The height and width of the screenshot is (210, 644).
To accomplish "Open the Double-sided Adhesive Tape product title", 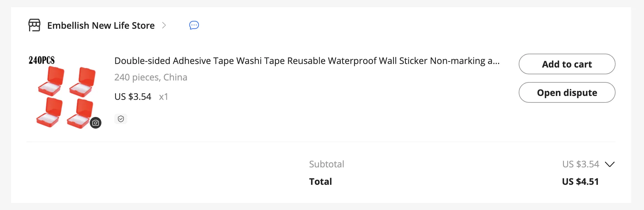I will pyautogui.click(x=307, y=61).
